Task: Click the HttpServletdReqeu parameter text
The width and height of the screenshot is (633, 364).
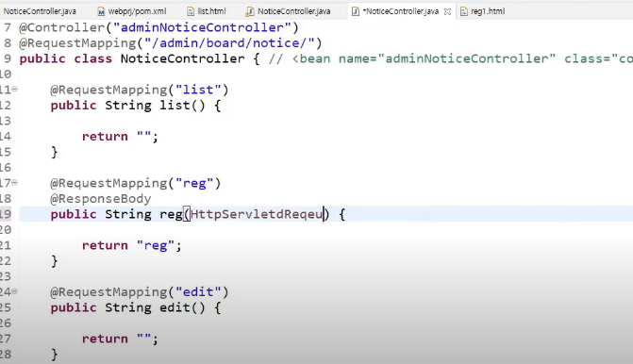Action: coord(257,214)
